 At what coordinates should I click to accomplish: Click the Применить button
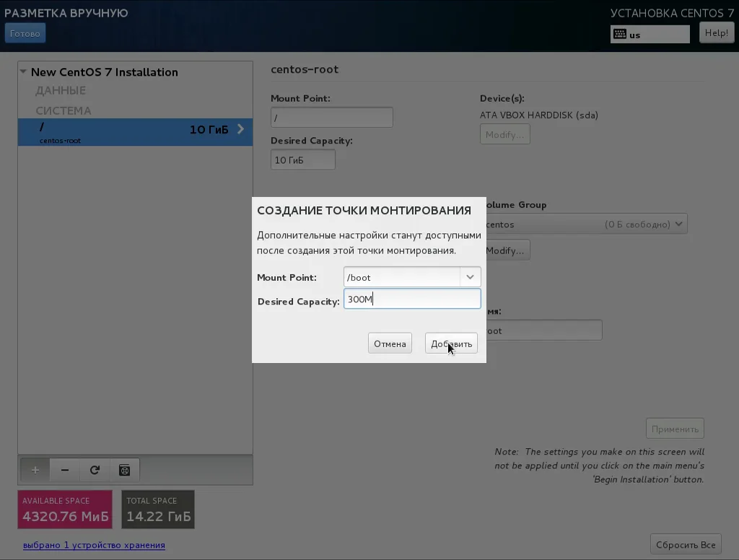(x=675, y=429)
